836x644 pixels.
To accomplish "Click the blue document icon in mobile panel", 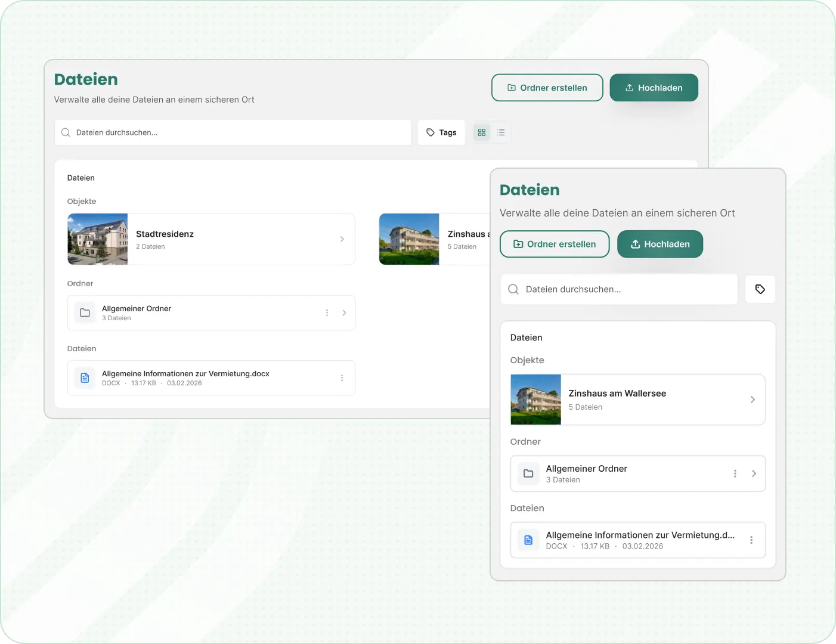I will [528, 540].
